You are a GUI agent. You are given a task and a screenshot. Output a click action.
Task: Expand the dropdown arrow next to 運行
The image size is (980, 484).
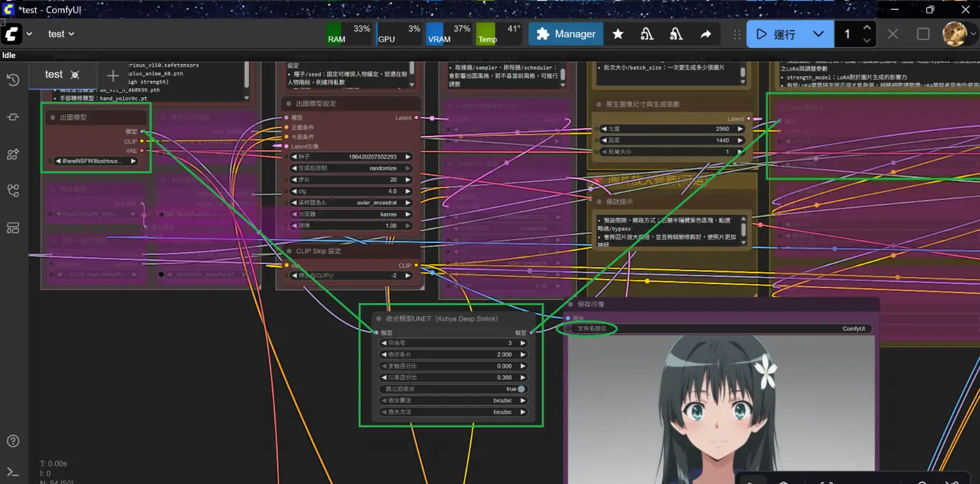click(818, 34)
